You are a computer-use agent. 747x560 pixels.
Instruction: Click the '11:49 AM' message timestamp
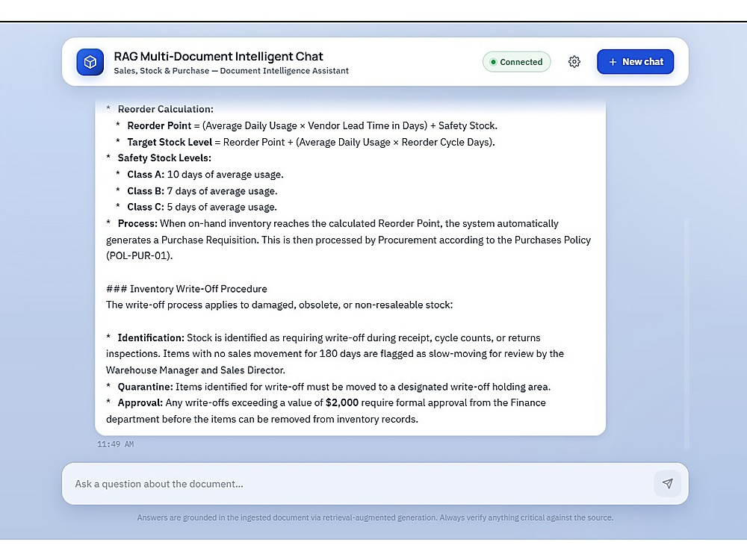[x=115, y=444]
